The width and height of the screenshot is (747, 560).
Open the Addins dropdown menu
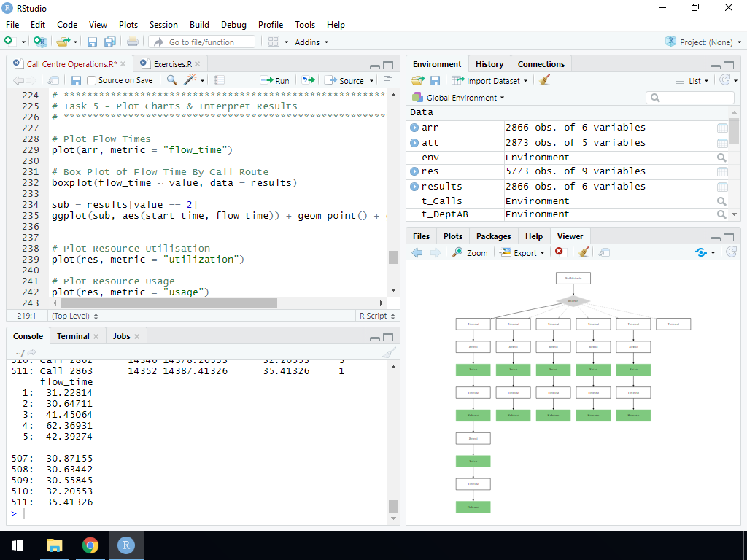[x=311, y=42]
